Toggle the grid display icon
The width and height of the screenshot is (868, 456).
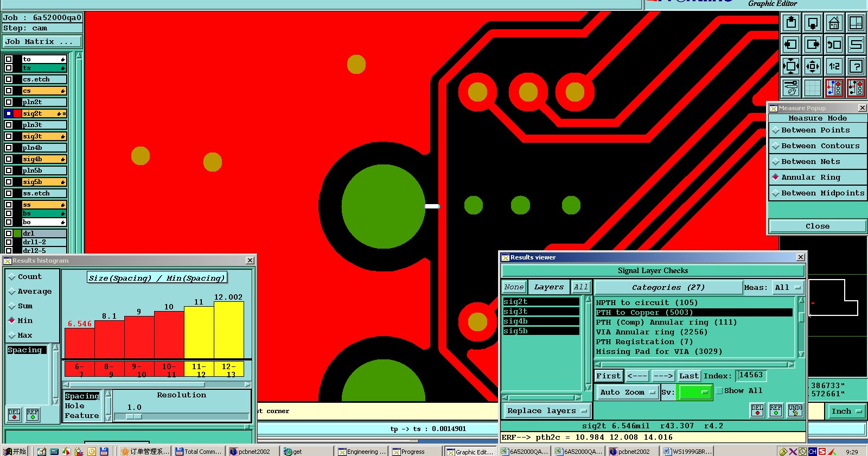[x=813, y=88]
